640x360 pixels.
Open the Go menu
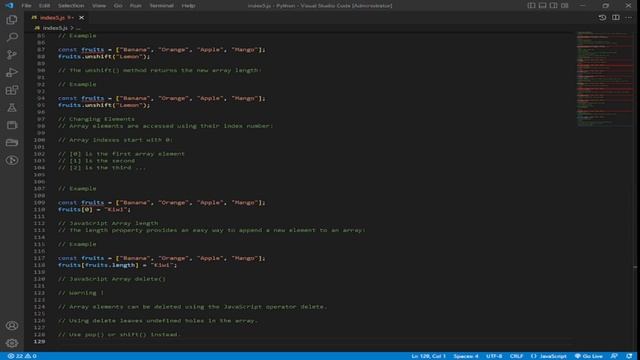click(118, 5)
